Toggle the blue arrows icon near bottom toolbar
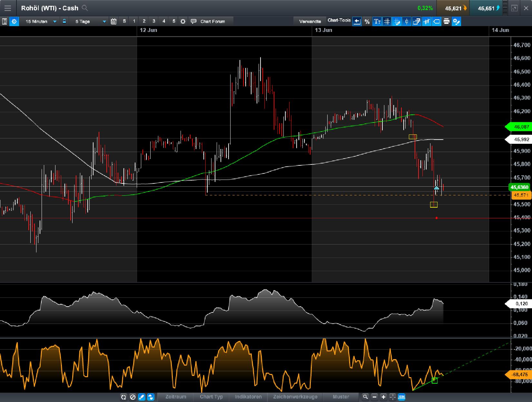This screenshot has width=532, height=402. pos(151,397)
